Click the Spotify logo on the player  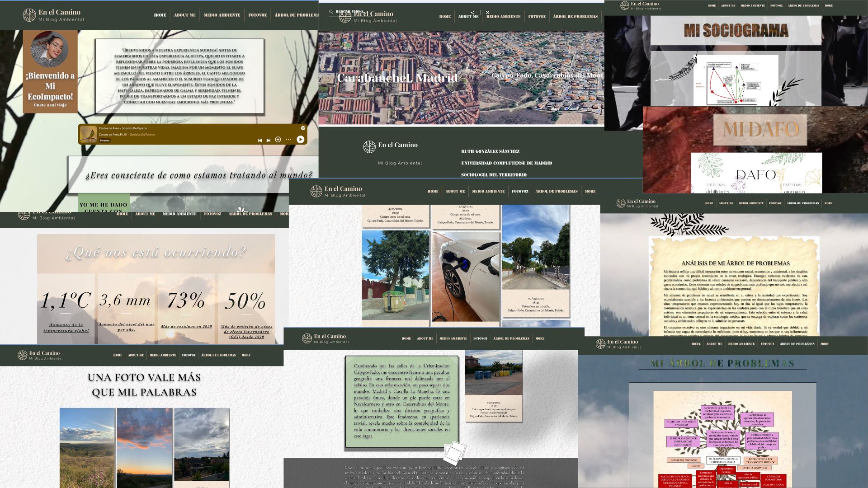(303, 128)
